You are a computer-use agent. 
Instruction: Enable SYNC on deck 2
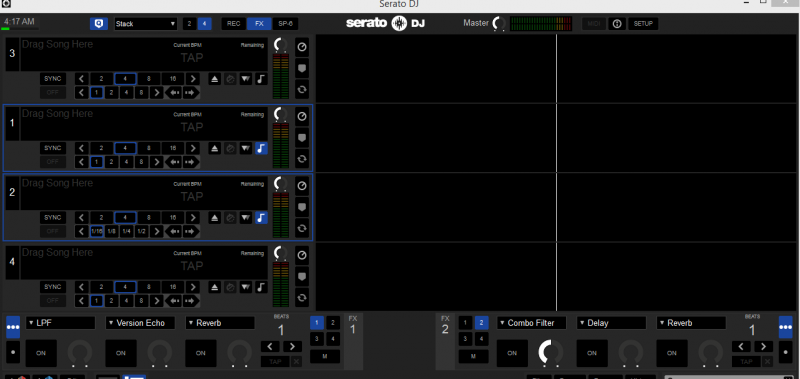tap(53, 217)
